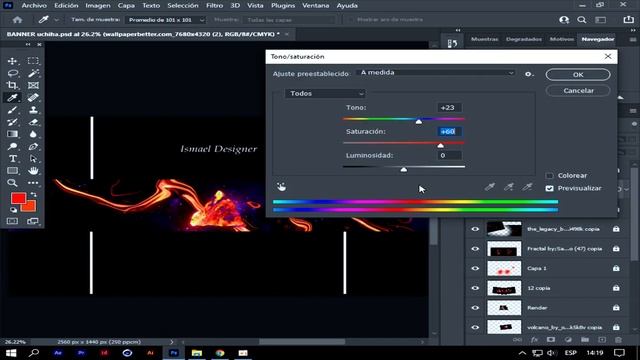The width and height of the screenshot is (640, 360).
Task: Select the Capa 1 layer thumbnail
Action: pos(504,268)
